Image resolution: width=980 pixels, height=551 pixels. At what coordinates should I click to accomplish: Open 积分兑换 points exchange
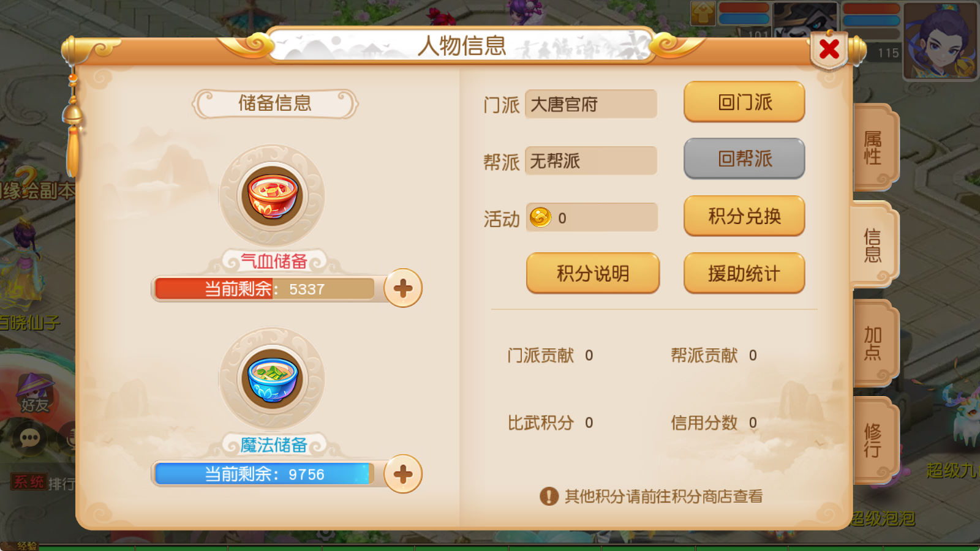coord(744,216)
